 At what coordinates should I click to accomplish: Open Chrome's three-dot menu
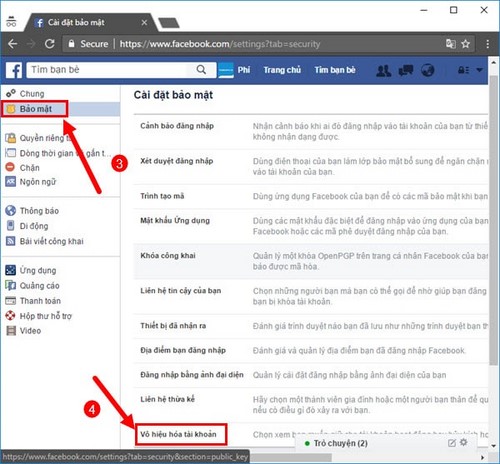488,44
